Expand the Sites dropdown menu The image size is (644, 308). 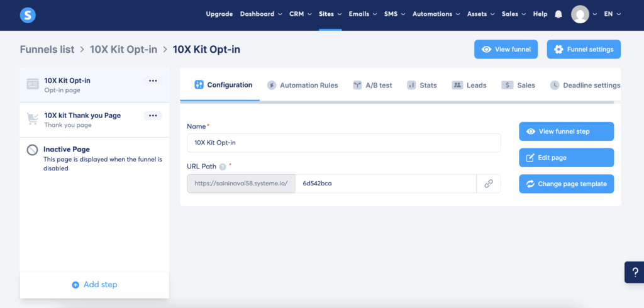pos(330,14)
